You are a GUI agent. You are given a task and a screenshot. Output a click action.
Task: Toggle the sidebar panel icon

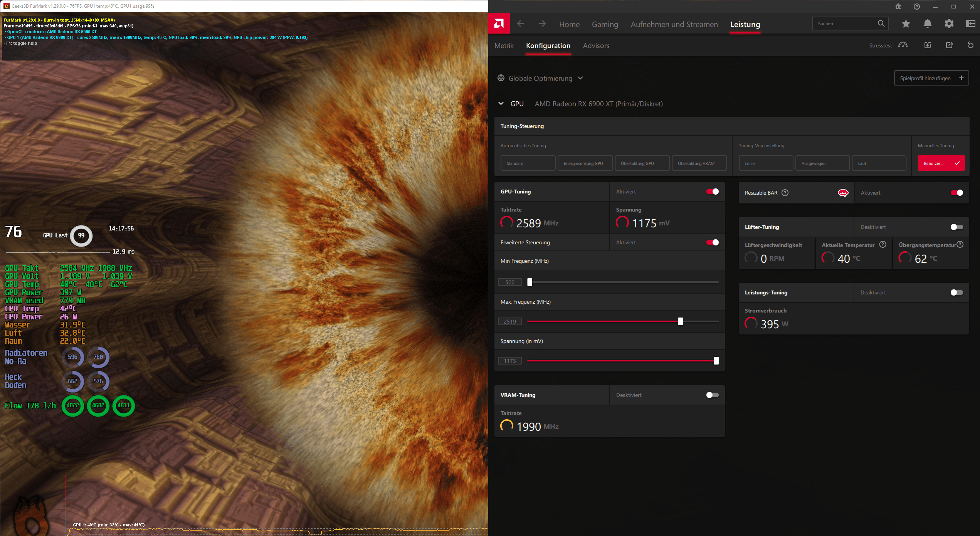coord(970,24)
